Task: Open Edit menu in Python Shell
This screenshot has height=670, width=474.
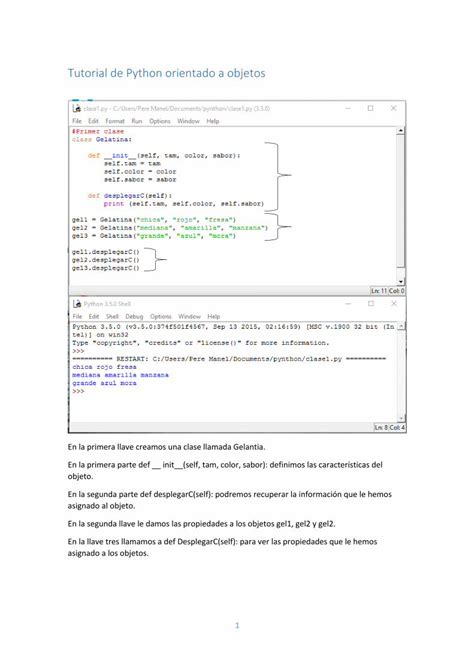Action: pyautogui.click(x=94, y=316)
